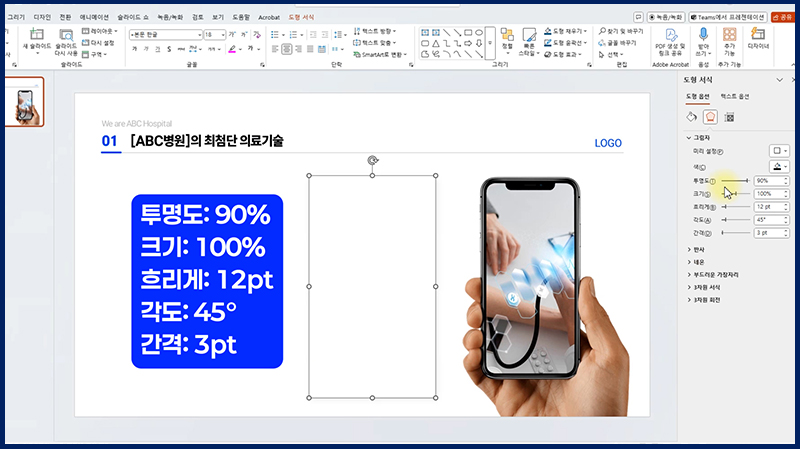Select the rounded rectangle shape in the gallery
Viewport: 800px width, 449px height.
point(425,43)
